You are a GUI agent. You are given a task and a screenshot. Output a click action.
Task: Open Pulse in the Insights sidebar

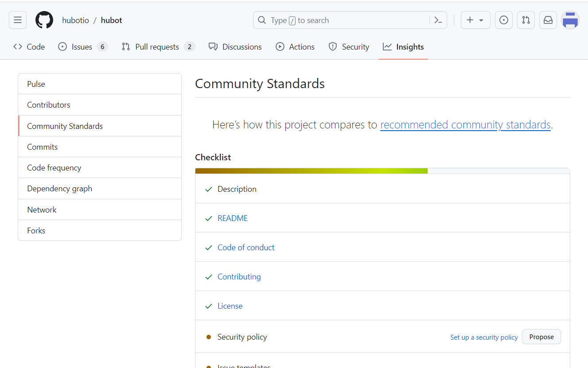[100, 84]
